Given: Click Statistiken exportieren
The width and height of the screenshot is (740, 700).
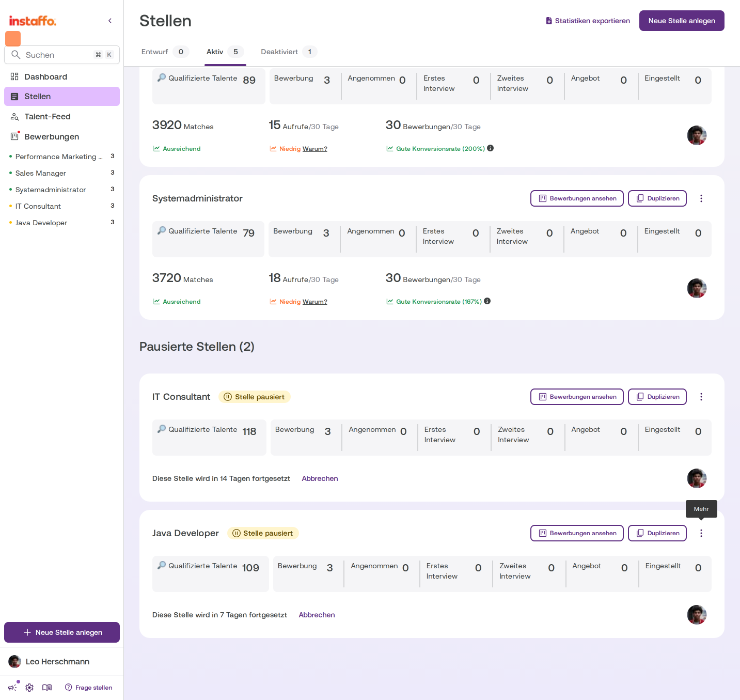Looking at the screenshot, I should pos(588,21).
